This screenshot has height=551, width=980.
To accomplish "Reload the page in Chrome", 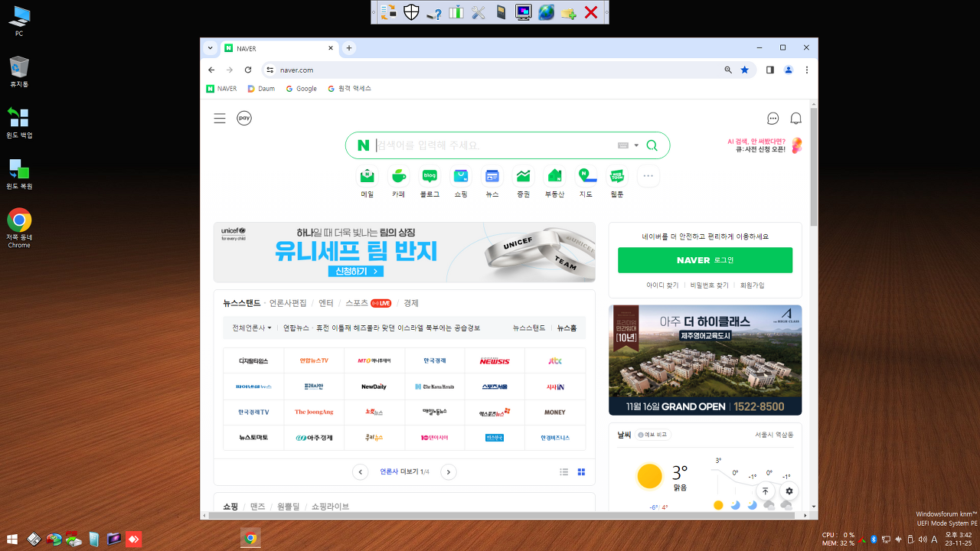I will (x=248, y=70).
